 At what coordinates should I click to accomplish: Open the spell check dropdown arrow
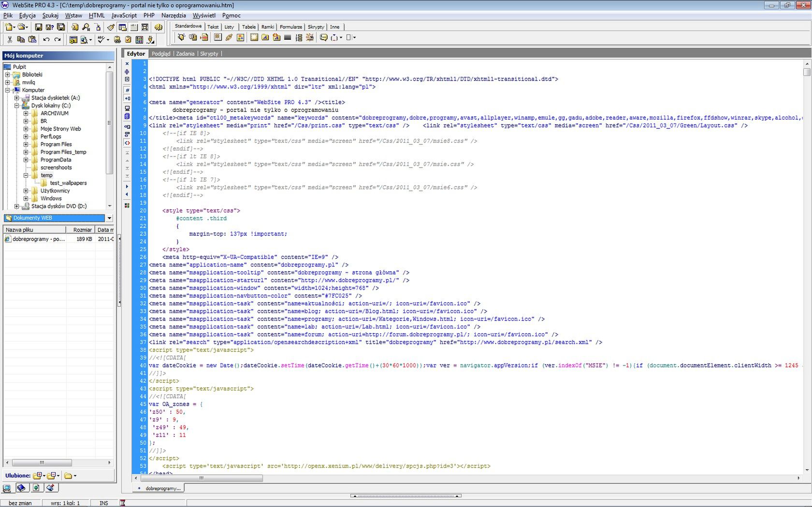(108, 40)
